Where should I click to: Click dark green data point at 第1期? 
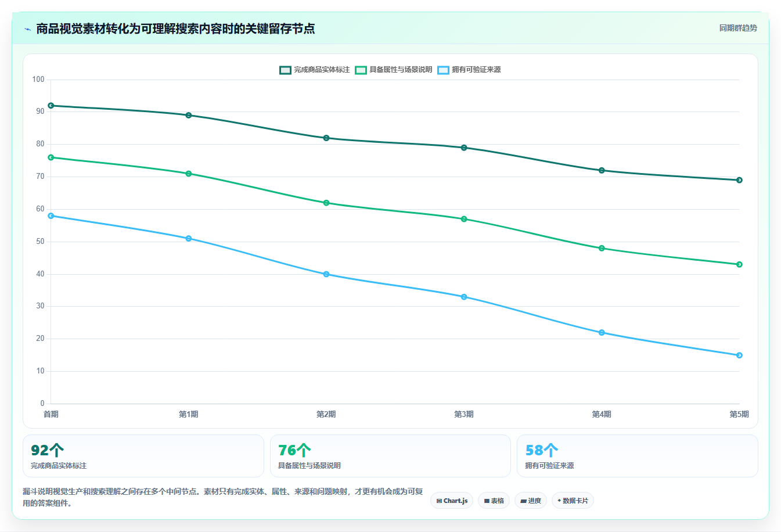[189, 115]
